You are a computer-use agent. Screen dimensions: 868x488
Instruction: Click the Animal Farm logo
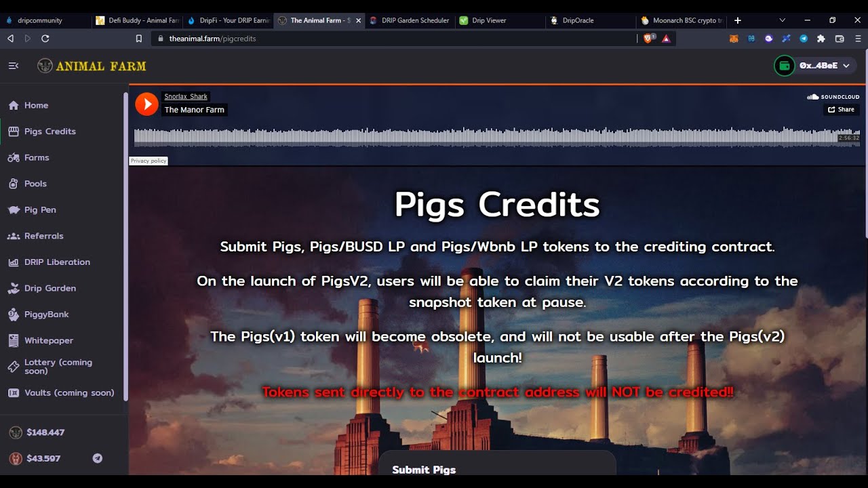coord(92,66)
